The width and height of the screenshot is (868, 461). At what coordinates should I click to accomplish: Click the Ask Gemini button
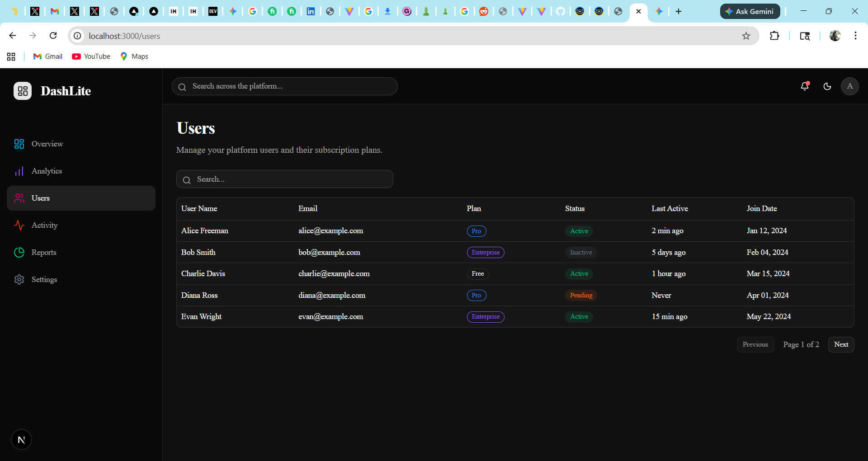tap(749, 11)
